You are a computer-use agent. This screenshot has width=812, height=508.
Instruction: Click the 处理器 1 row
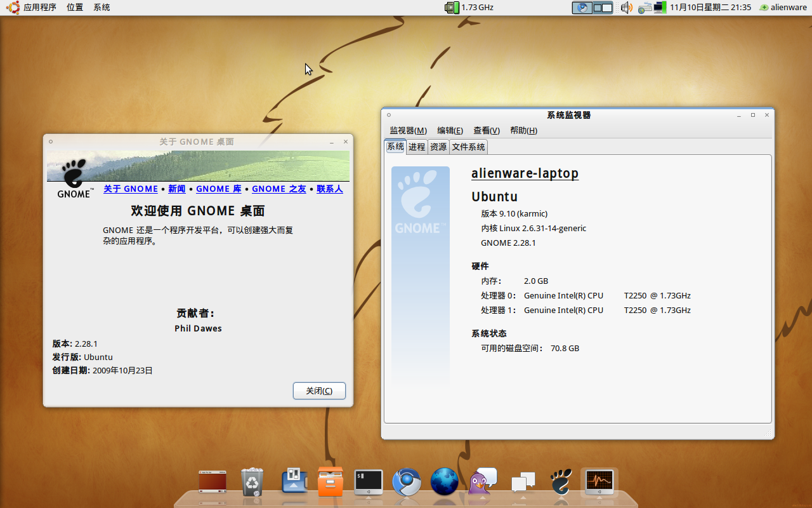click(x=586, y=310)
